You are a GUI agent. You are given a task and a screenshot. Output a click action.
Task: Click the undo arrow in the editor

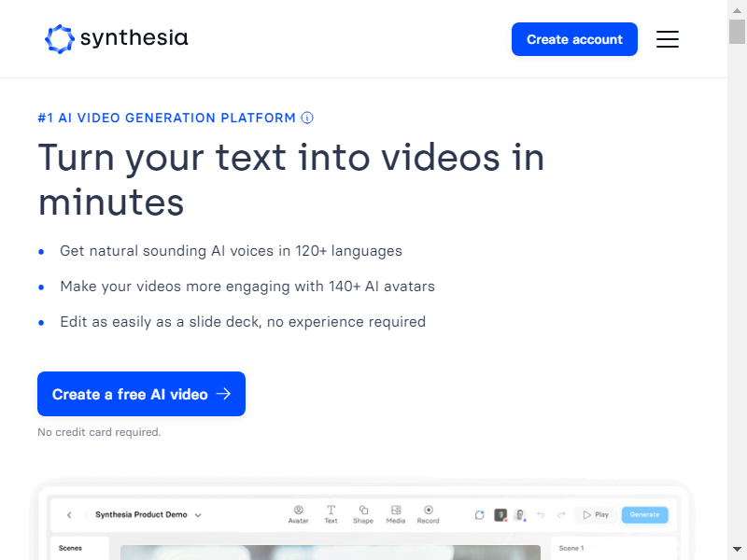click(x=542, y=514)
